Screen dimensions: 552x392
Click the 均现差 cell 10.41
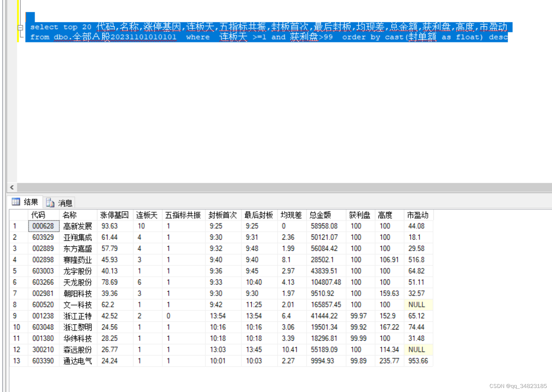coord(292,349)
